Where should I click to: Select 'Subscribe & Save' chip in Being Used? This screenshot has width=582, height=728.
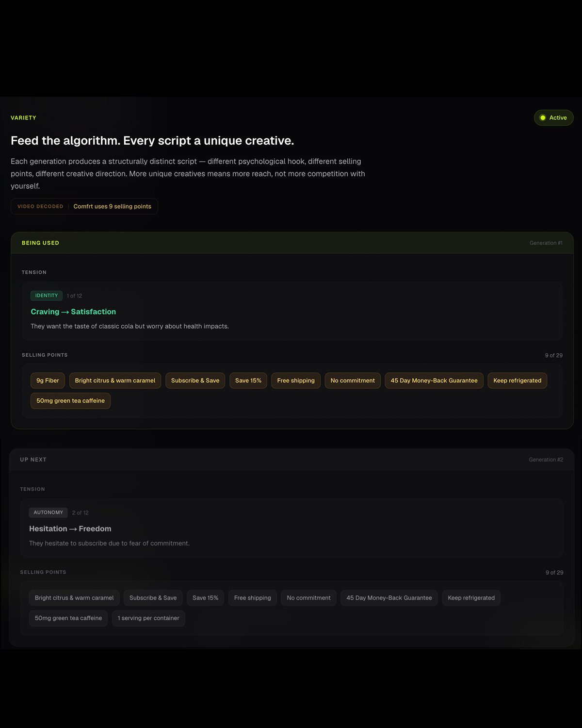195,381
